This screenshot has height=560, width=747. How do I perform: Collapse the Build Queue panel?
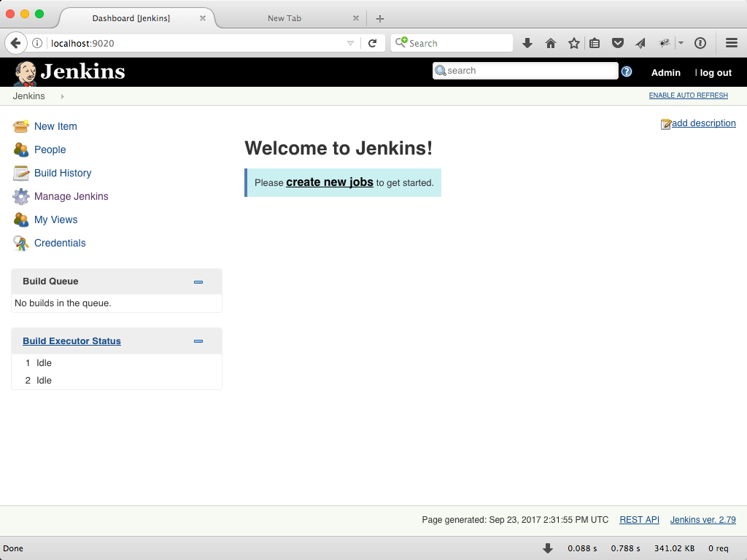tap(198, 282)
